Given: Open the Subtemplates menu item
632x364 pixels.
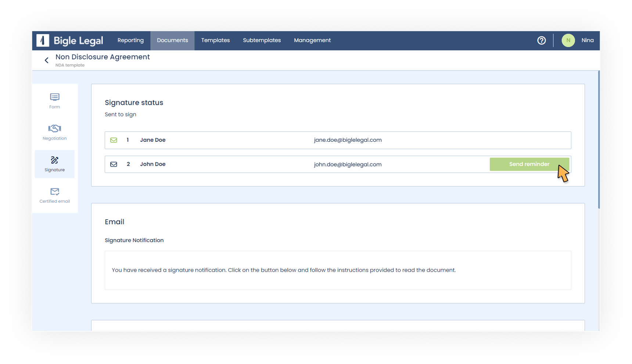Looking at the screenshot, I should click(x=262, y=40).
